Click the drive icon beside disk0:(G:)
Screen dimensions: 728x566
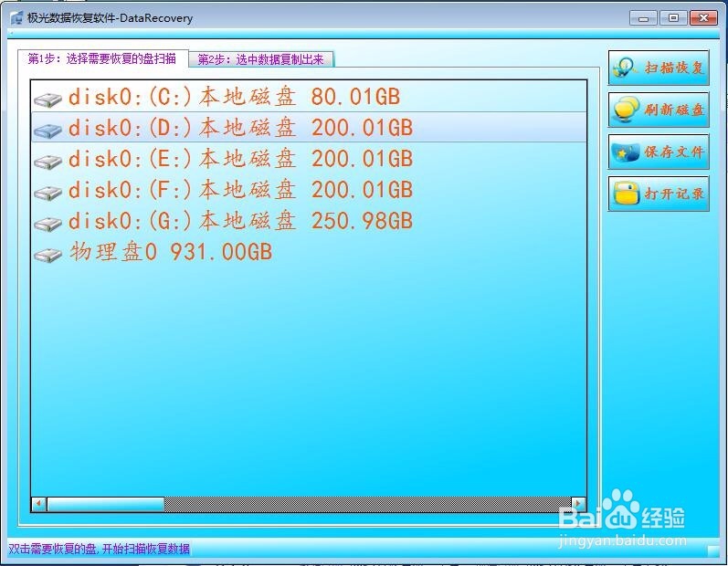pyautogui.click(x=47, y=224)
